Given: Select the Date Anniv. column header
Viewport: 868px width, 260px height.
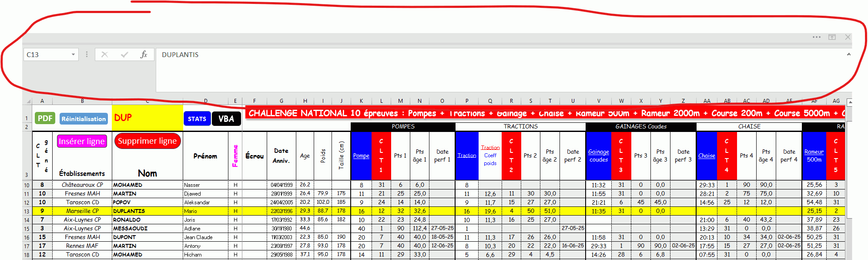Looking at the screenshot, I should pos(282,155).
